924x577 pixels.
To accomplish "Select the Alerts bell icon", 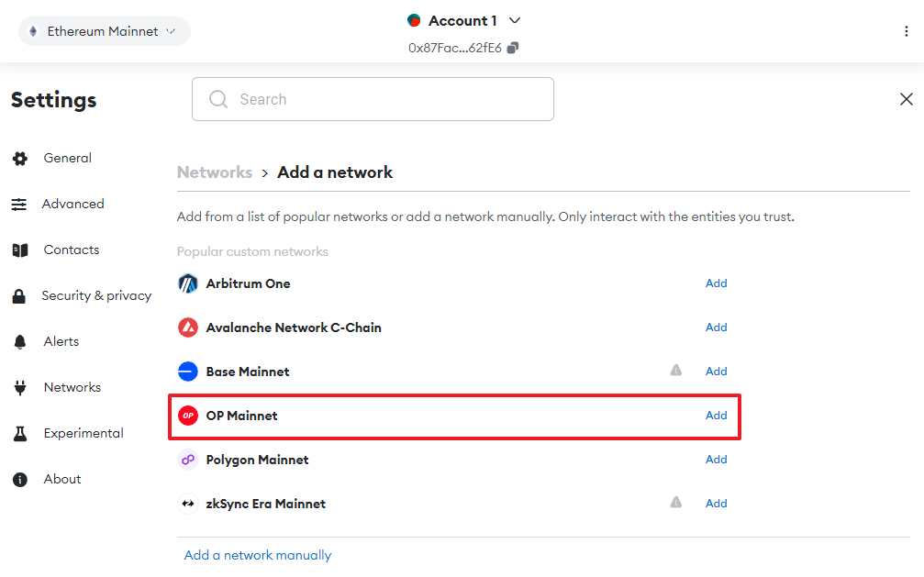I will pos(19,341).
